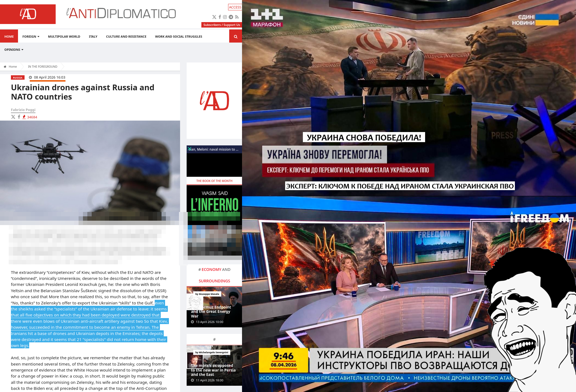Open the Multipolar World menu item
This screenshot has height=392, width=576.
coord(64,36)
